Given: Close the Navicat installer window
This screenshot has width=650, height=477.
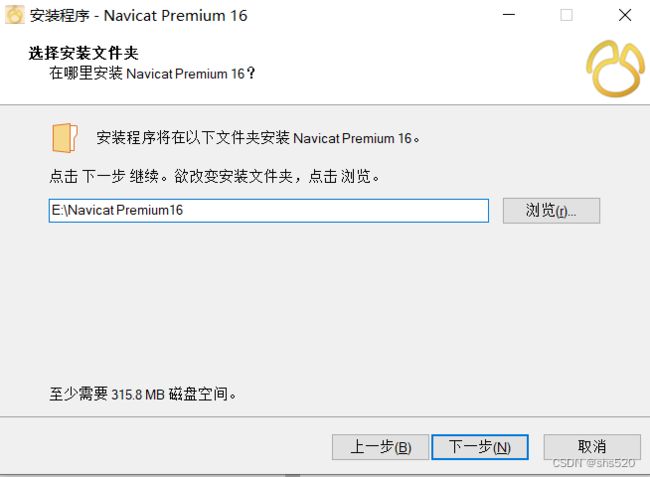Looking at the screenshot, I should 625,15.
